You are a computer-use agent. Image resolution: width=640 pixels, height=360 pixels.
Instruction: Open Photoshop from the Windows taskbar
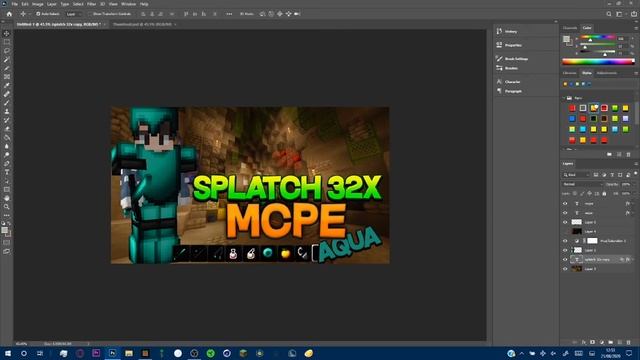pos(112,353)
